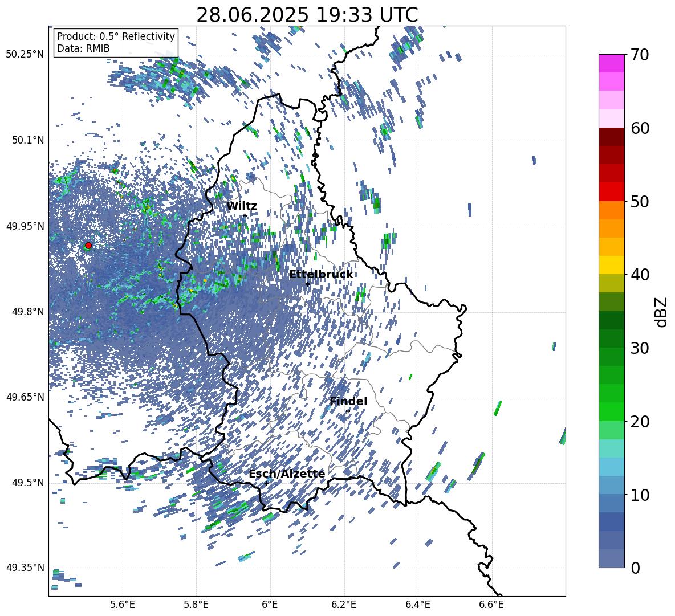This screenshot has height=616, width=675.
Task: Click the colorbar value 20
Action: (640, 421)
